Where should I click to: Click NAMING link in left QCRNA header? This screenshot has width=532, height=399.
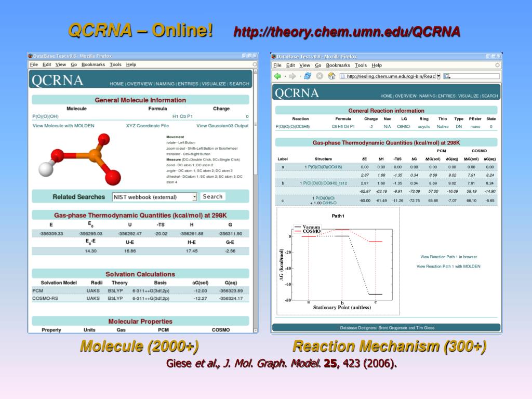tap(165, 84)
